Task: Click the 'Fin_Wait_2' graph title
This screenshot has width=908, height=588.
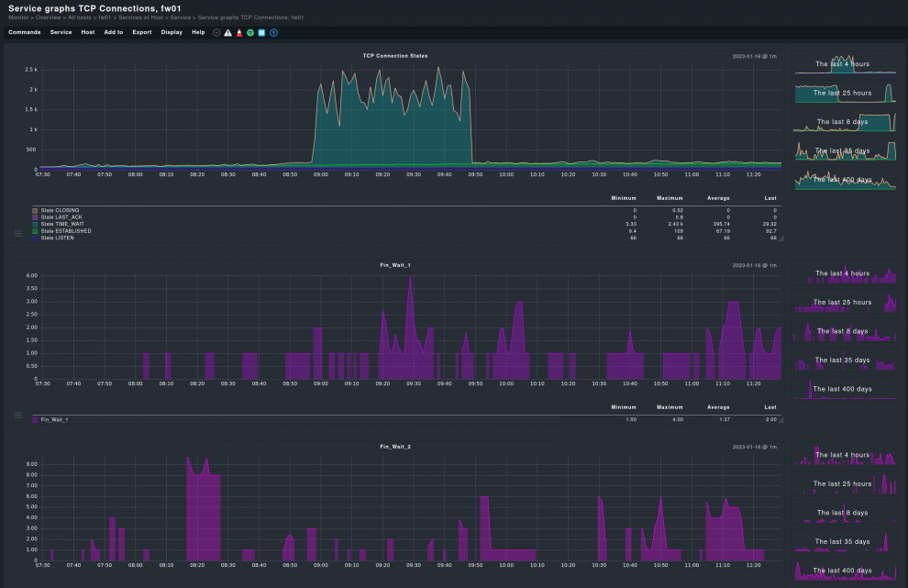Action: click(x=395, y=447)
